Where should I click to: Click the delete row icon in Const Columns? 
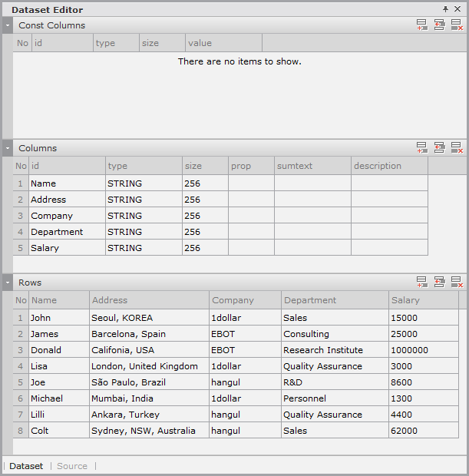point(457,25)
